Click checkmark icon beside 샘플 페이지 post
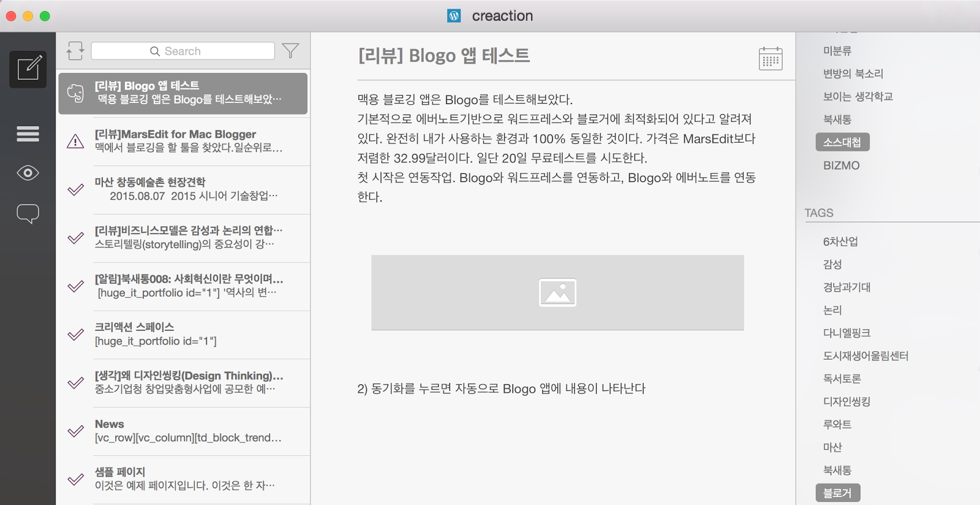This screenshot has height=505, width=980. coord(75,479)
